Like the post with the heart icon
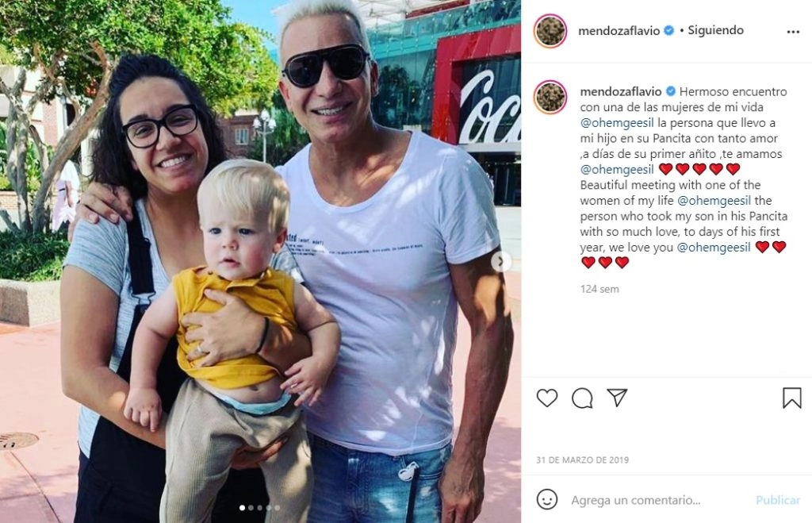The image size is (812, 523). click(547, 398)
